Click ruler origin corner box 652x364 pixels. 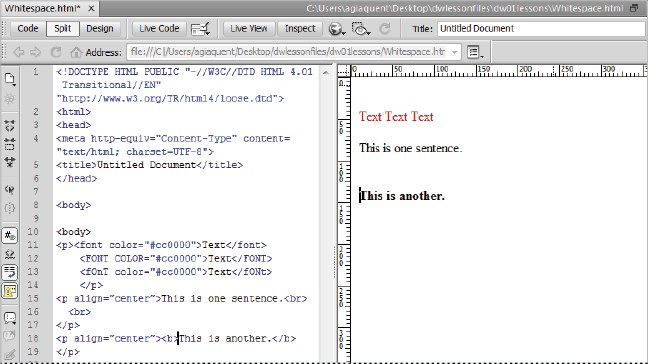click(344, 71)
